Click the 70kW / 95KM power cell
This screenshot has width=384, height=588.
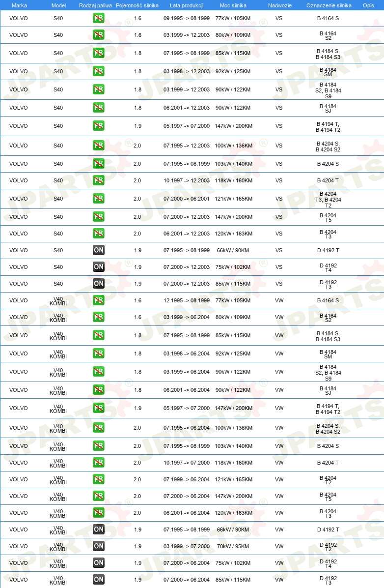click(x=233, y=546)
